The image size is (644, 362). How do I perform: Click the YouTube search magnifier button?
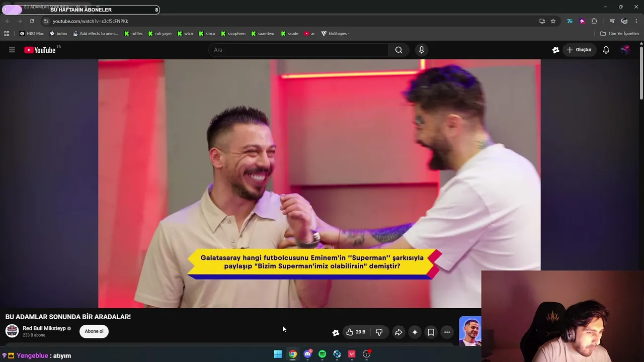(x=398, y=50)
